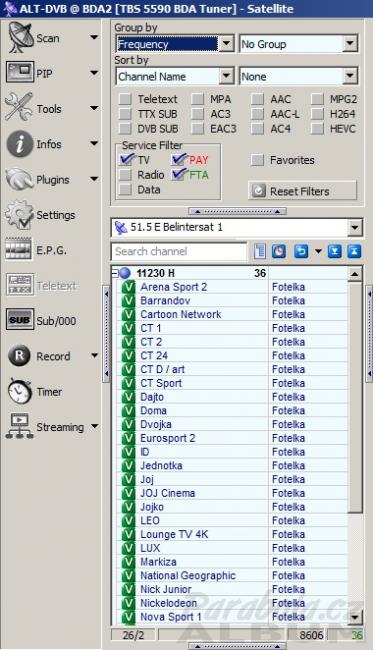Open the Sort by Channel Name dropdown
Image resolution: width=373 pixels, height=650 pixels.
pyautogui.click(x=226, y=76)
